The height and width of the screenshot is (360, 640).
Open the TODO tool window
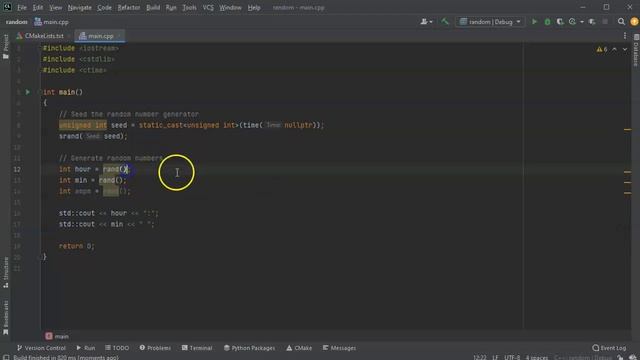(x=117, y=348)
